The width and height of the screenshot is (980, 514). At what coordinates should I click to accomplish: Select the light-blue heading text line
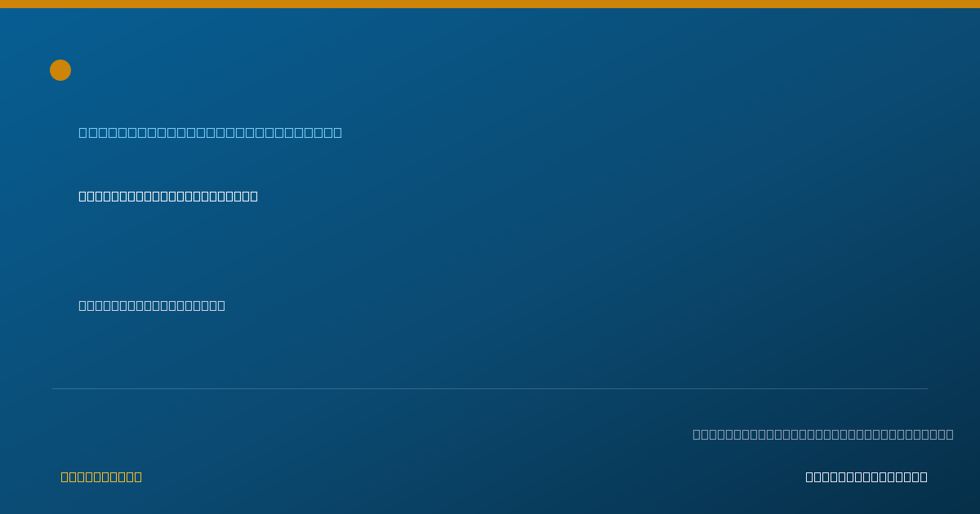[210, 132]
